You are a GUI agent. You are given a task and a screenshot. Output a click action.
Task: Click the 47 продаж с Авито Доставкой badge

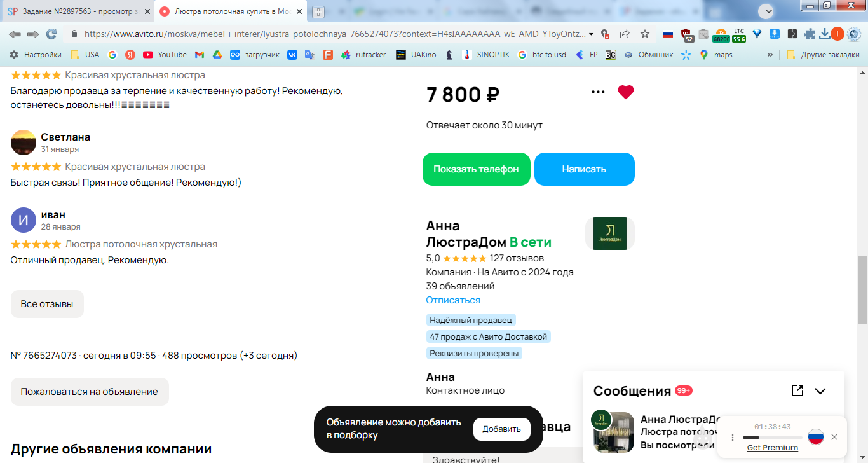click(x=488, y=336)
